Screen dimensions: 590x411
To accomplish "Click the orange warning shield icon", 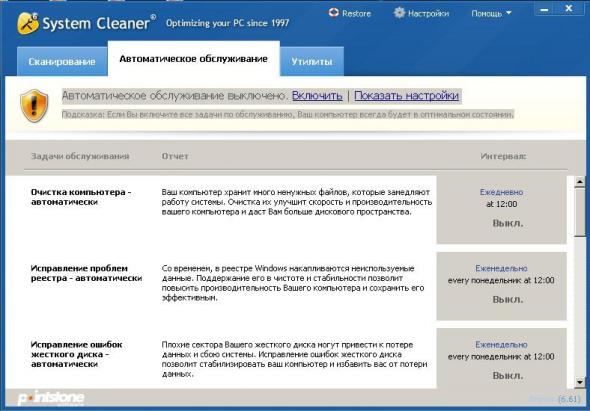I will tap(34, 106).
